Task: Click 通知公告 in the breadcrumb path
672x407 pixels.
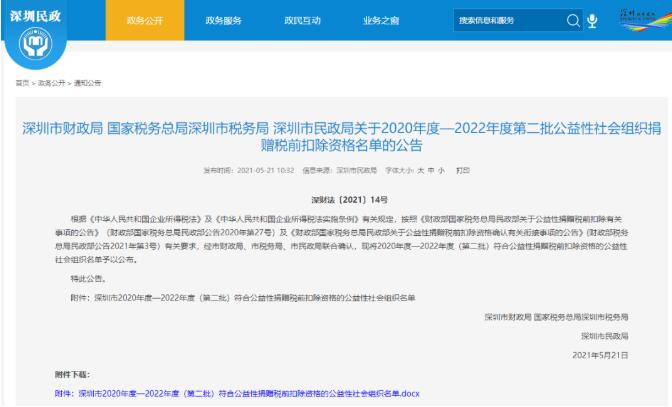Action: click(87, 83)
